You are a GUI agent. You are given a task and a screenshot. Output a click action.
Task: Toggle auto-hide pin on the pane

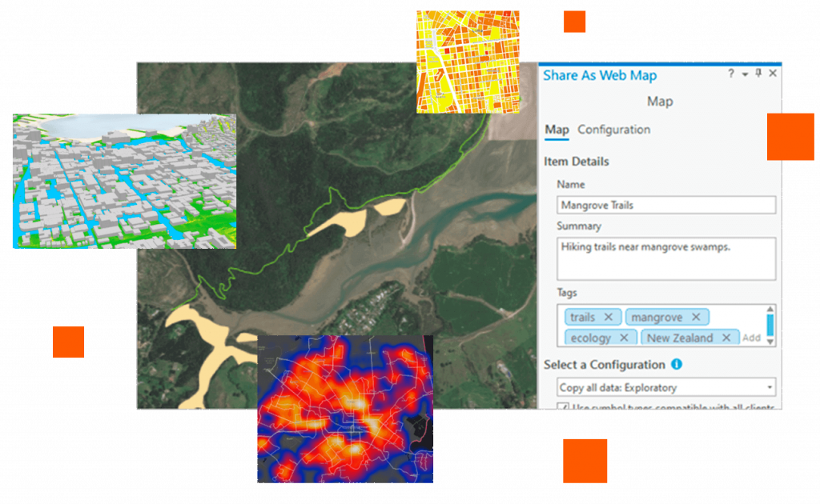758,74
